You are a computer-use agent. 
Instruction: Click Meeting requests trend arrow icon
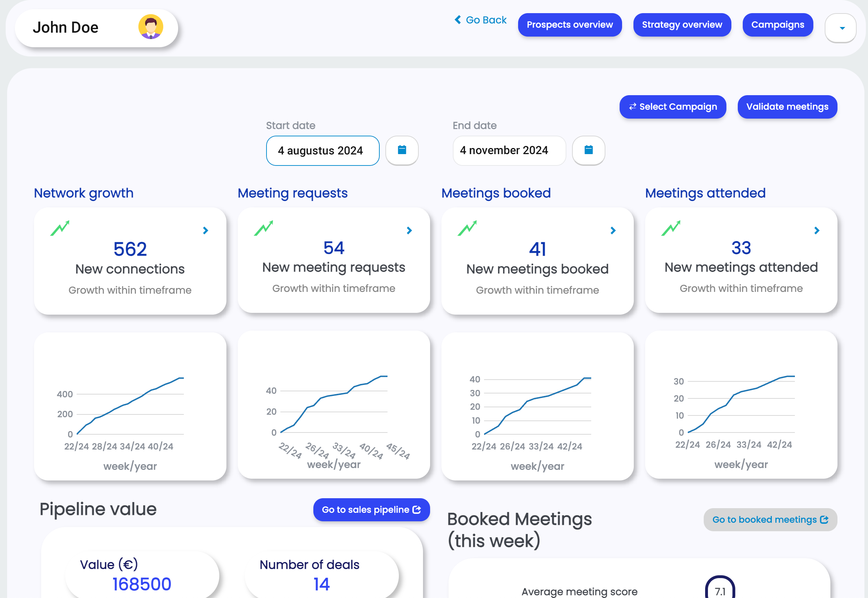point(264,228)
